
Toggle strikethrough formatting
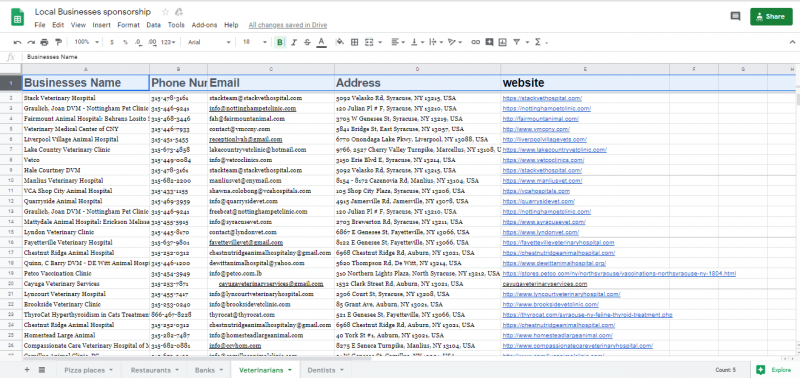click(307, 42)
